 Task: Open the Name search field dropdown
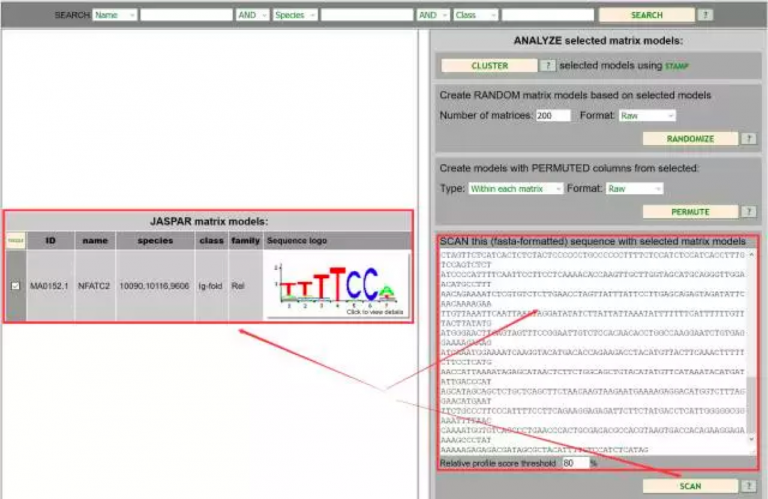click(x=115, y=15)
